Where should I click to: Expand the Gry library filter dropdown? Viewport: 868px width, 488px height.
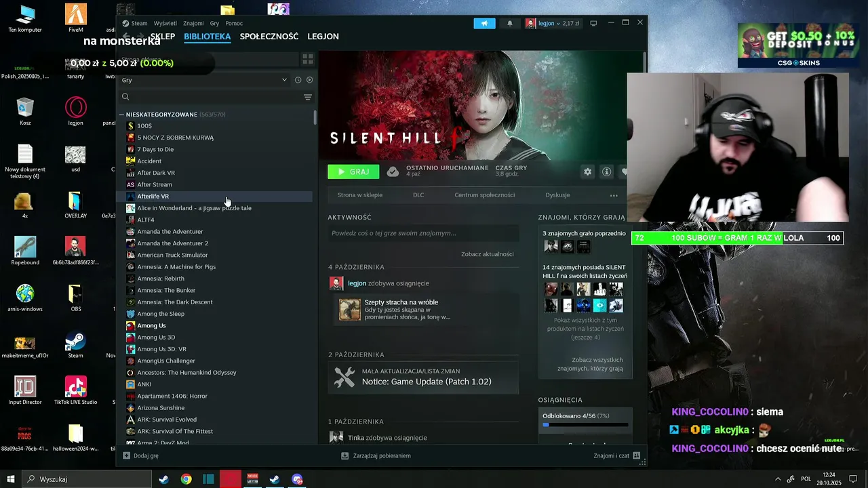pos(204,80)
